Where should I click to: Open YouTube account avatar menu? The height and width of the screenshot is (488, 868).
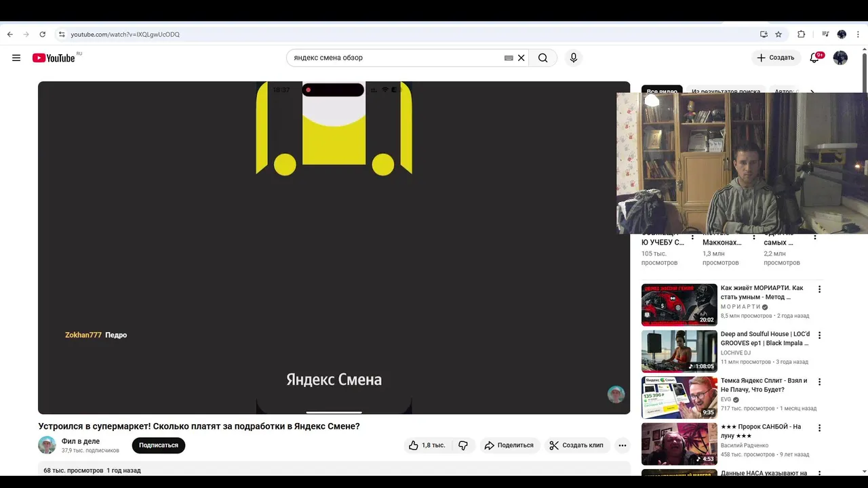tap(840, 58)
